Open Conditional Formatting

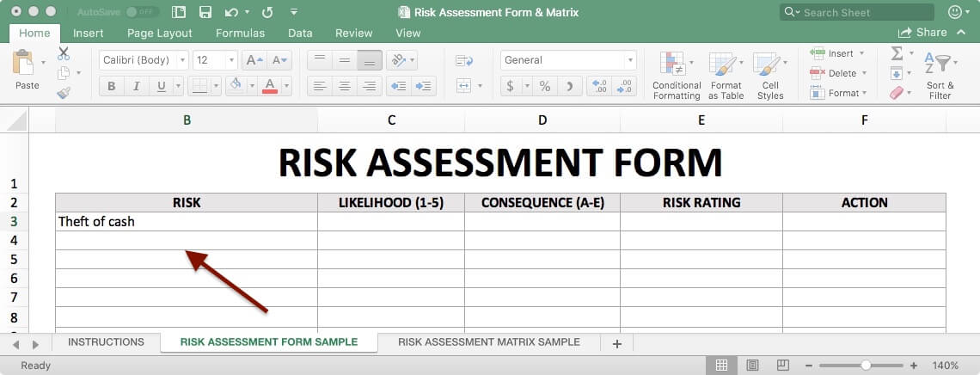click(677, 75)
